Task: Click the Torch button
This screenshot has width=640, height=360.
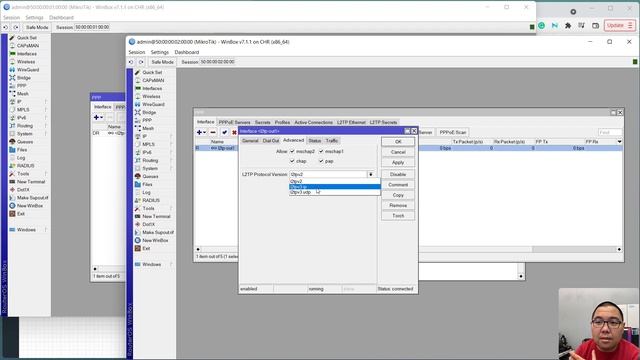Action: (x=398, y=216)
